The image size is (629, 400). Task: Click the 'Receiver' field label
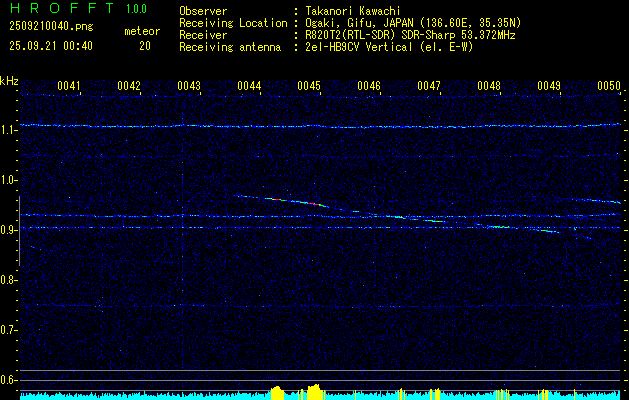[x=203, y=35]
